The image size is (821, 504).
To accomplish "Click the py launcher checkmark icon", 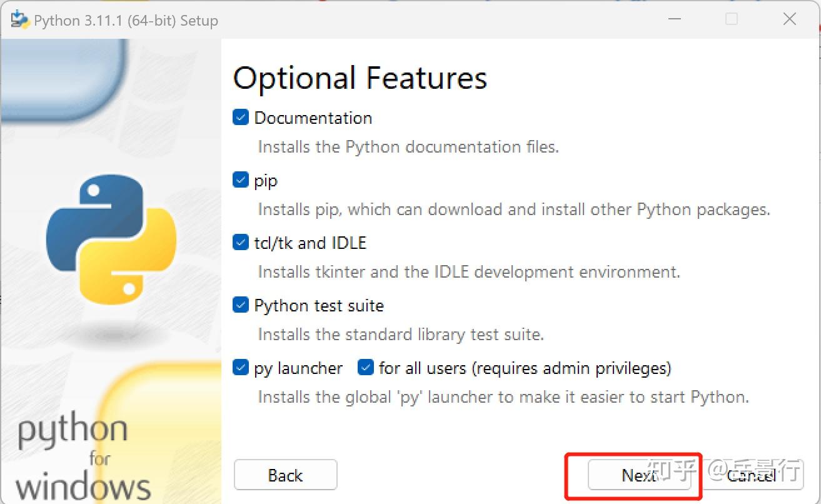I will coord(240,368).
